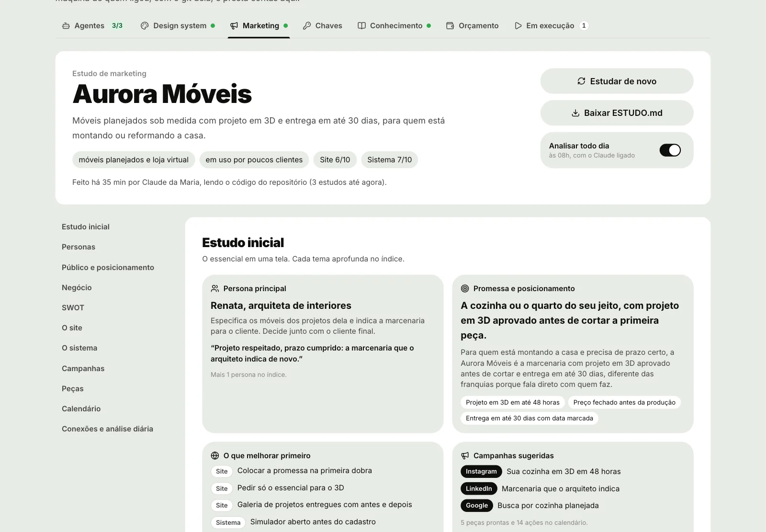Go to Conexões e análise diária
This screenshot has width=766, height=532.
click(x=107, y=429)
